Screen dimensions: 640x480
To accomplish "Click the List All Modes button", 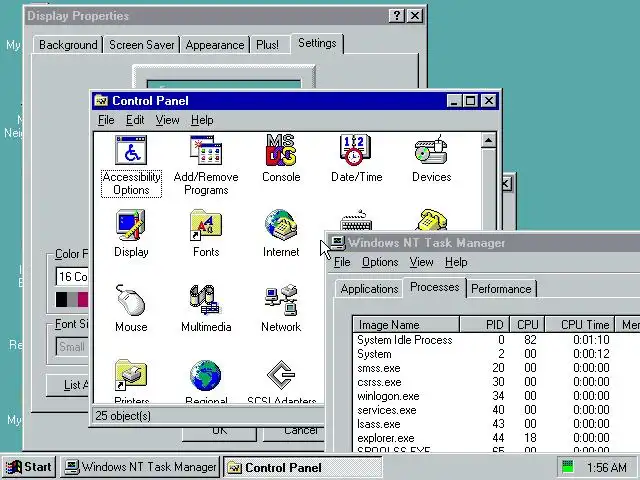I will tap(67, 385).
